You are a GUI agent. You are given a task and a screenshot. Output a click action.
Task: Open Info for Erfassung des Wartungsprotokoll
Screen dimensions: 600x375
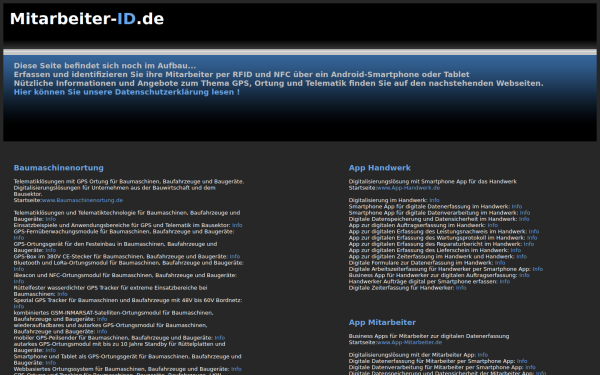pos(532,238)
